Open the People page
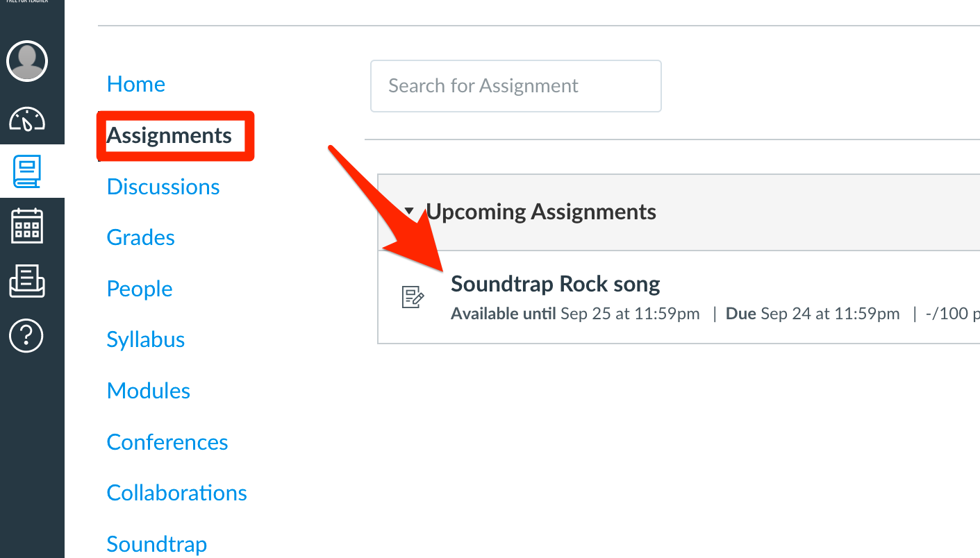980x558 pixels. click(x=139, y=288)
